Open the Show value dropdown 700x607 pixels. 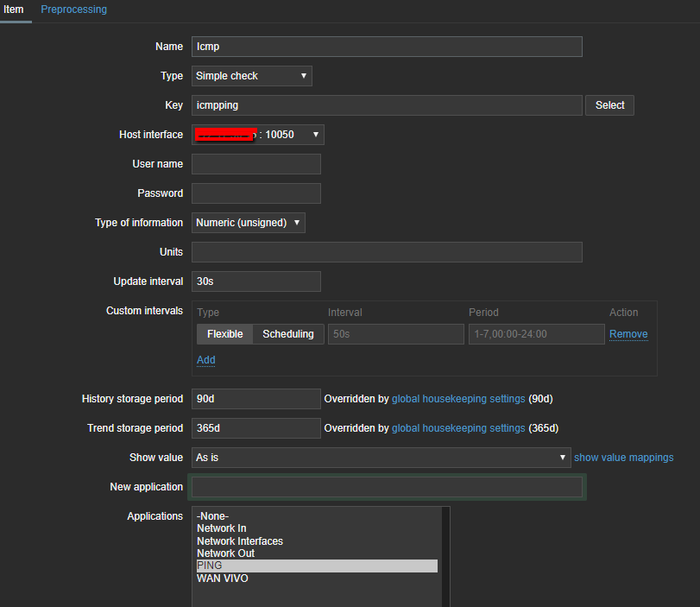tap(381, 458)
